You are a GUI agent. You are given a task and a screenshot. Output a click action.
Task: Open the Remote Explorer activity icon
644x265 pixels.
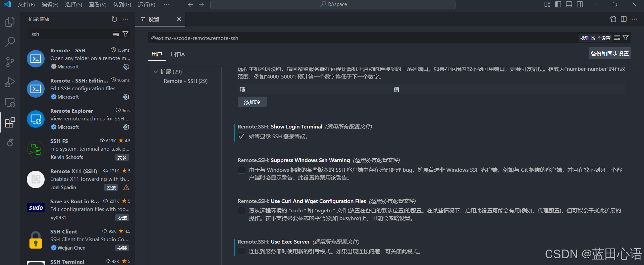[x=10, y=102]
